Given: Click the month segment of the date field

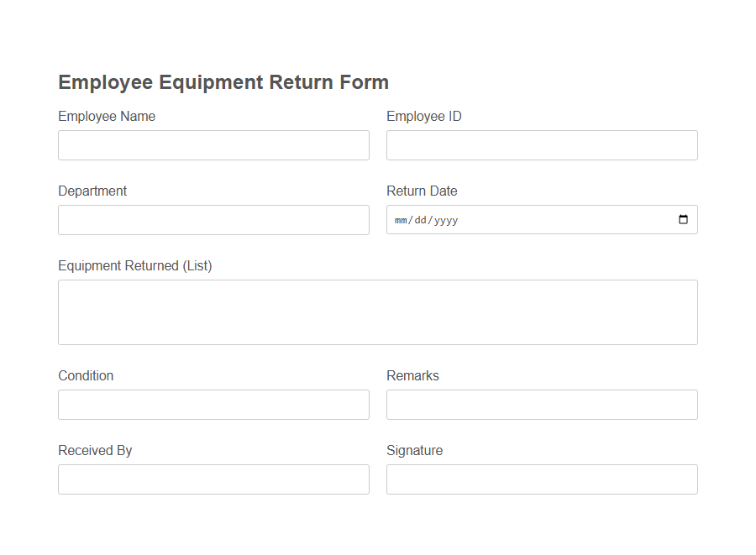Looking at the screenshot, I should (401, 220).
